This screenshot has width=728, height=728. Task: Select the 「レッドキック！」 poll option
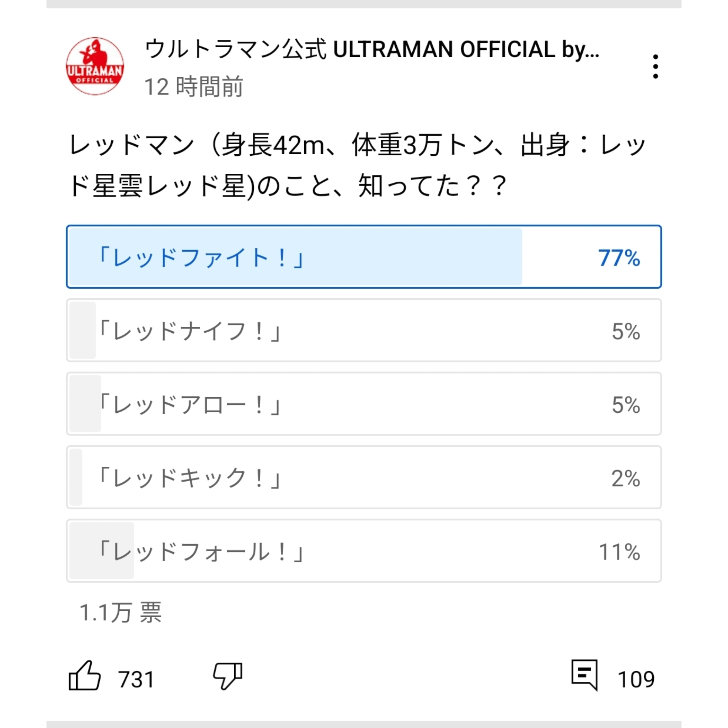(x=364, y=477)
